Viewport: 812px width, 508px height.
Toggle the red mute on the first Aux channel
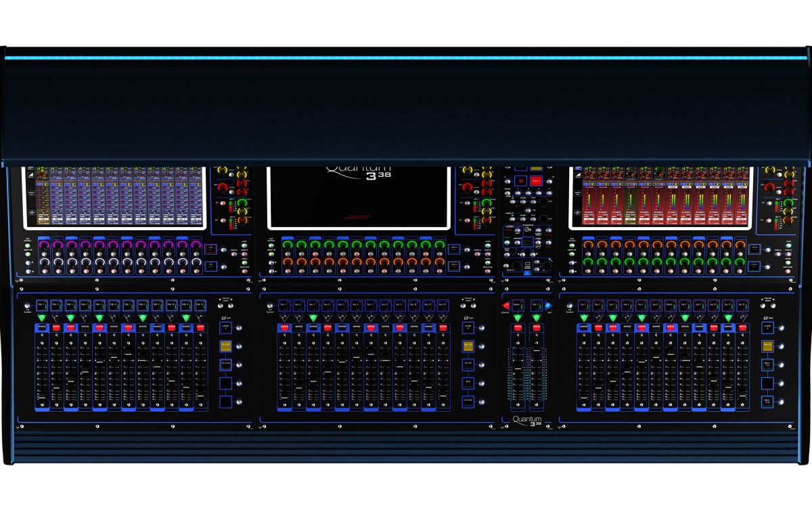[284, 328]
